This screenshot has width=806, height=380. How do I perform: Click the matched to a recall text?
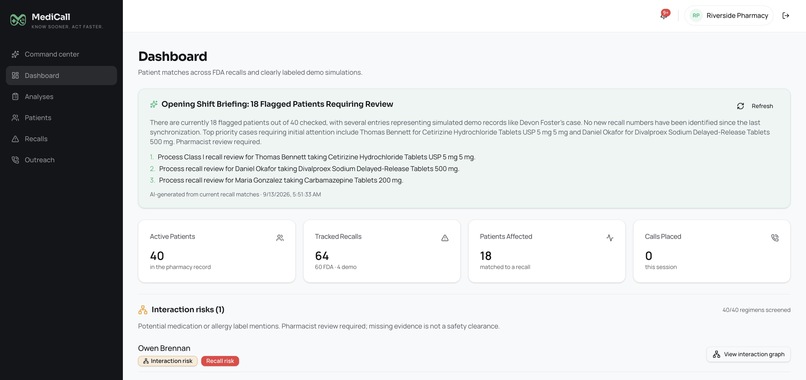[x=504, y=267]
